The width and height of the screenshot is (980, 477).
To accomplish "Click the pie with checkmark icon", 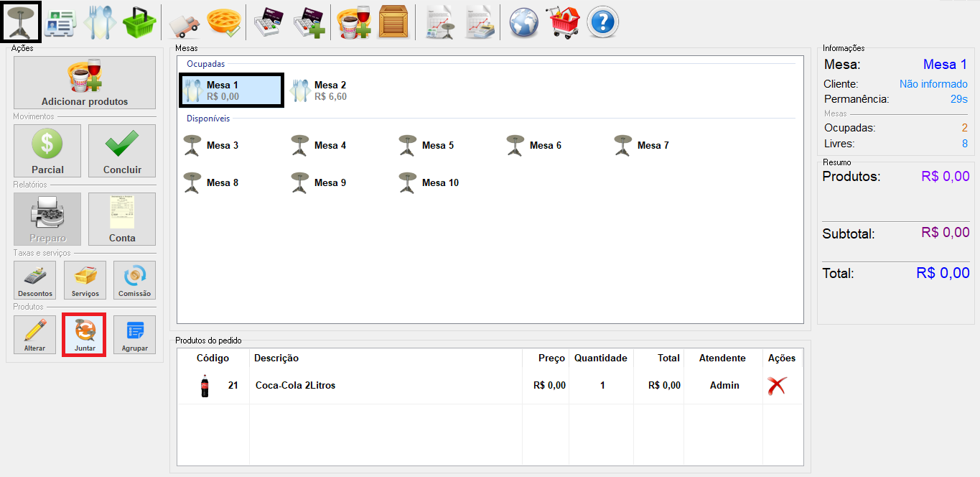I will 223,23.
